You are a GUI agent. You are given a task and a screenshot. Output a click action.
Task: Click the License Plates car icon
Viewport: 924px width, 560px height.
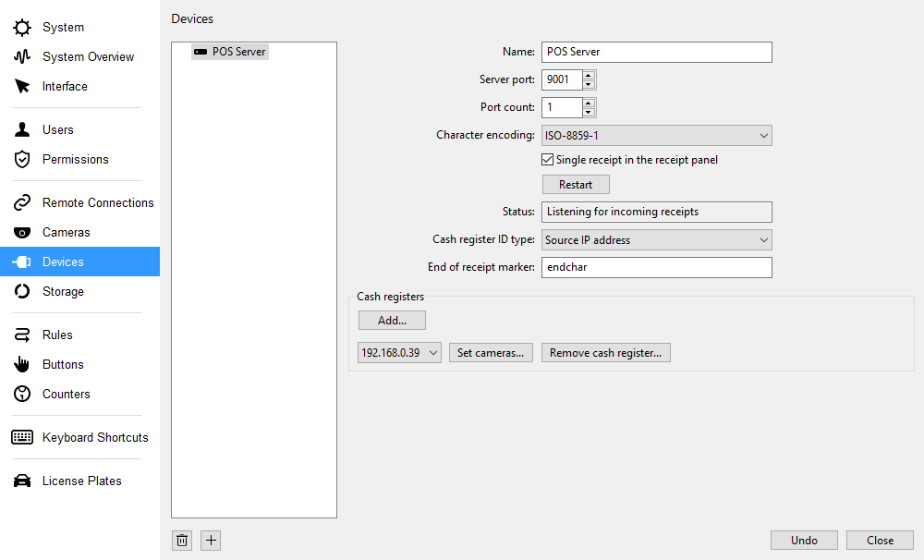pyautogui.click(x=22, y=481)
